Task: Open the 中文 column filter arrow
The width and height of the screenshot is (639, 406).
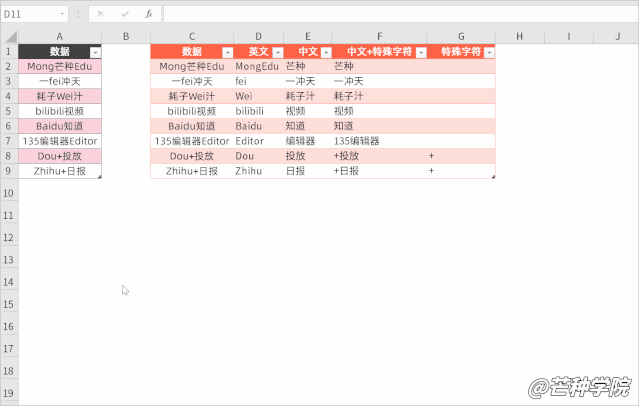Action: point(323,51)
